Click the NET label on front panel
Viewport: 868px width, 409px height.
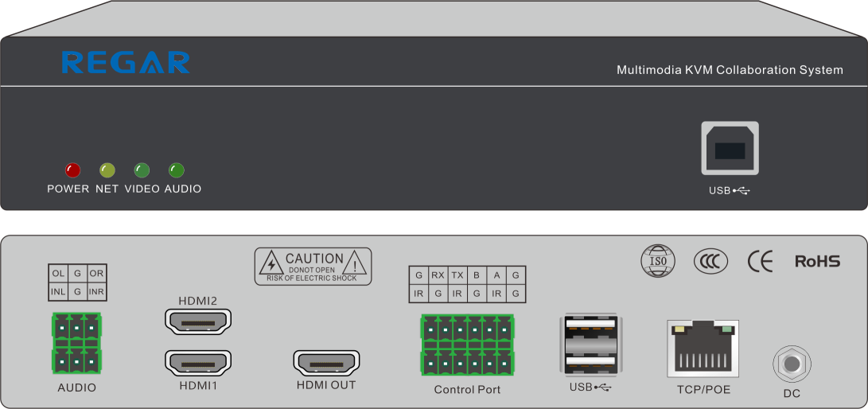107,189
